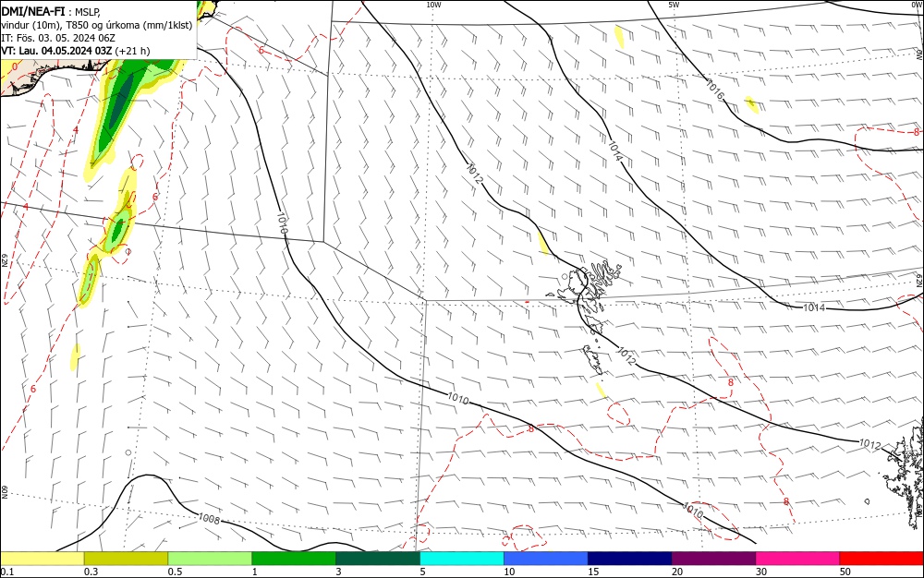Select the pink 30 to 50 legend color
Image resolution: width=924 pixels, height=578 pixels.
pos(798,559)
